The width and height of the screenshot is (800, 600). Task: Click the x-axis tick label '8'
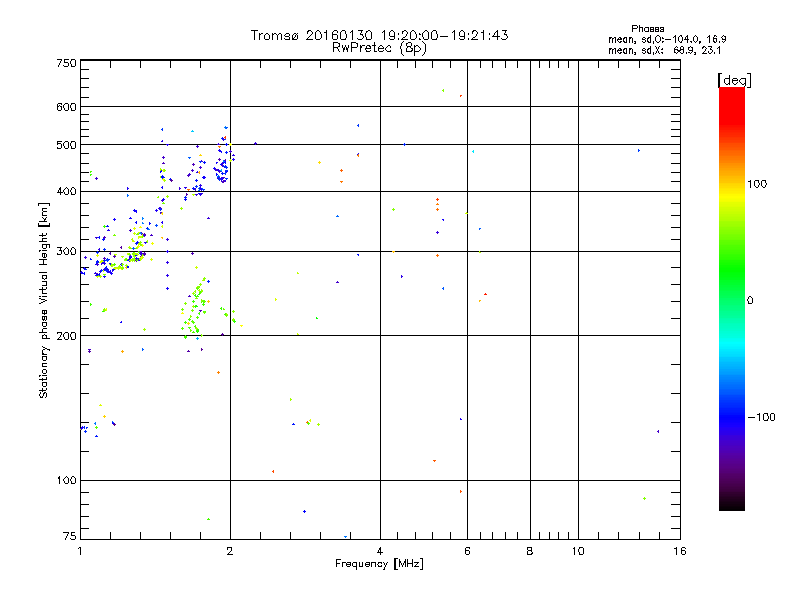point(530,551)
